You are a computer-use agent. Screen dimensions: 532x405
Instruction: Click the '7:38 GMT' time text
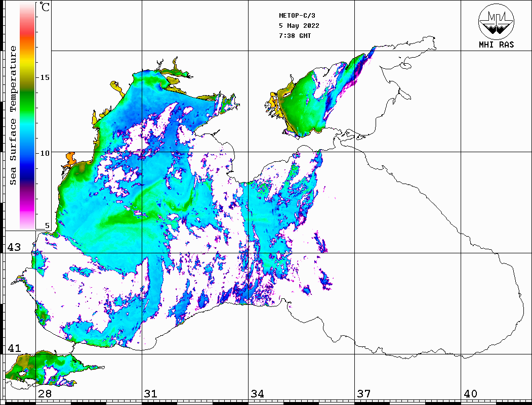click(x=295, y=35)
